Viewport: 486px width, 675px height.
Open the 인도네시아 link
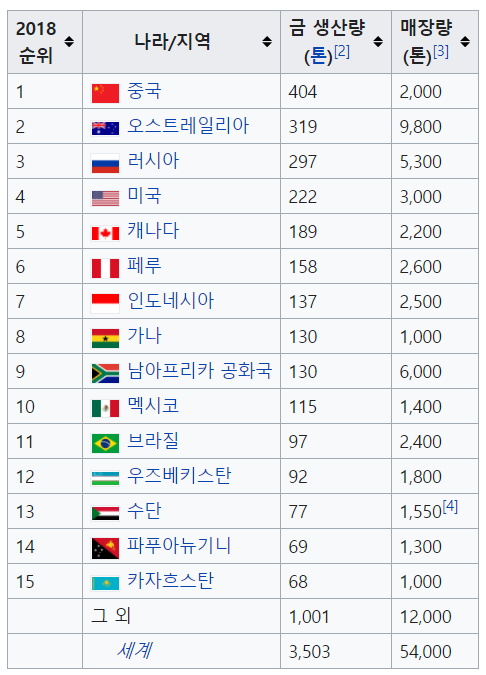click(170, 301)
